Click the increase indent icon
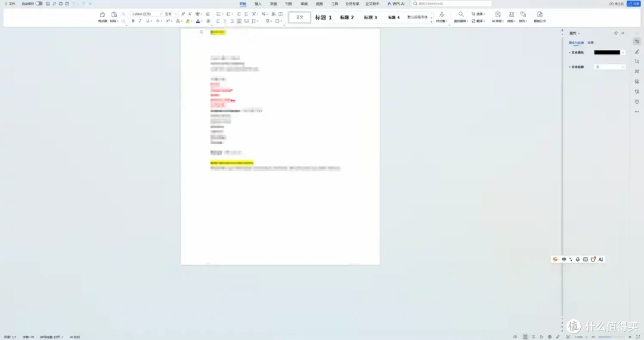The width and height of the screenshot is (644, 340). (246, 14)
